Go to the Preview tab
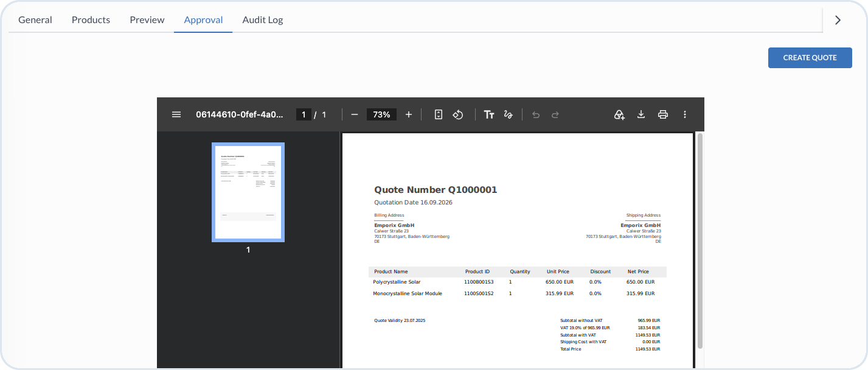The image size is (868, 370). click(147, 20)
